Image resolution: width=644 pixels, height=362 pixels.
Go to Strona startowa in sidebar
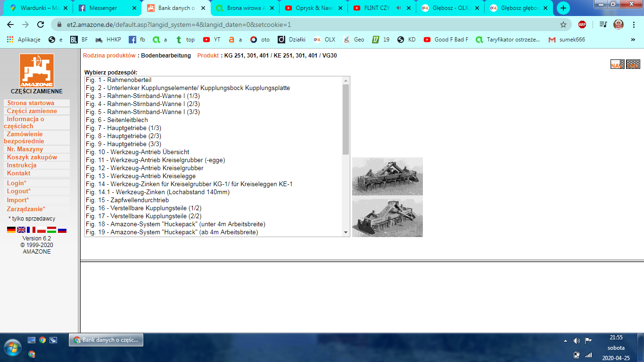(x=31, y=103)
